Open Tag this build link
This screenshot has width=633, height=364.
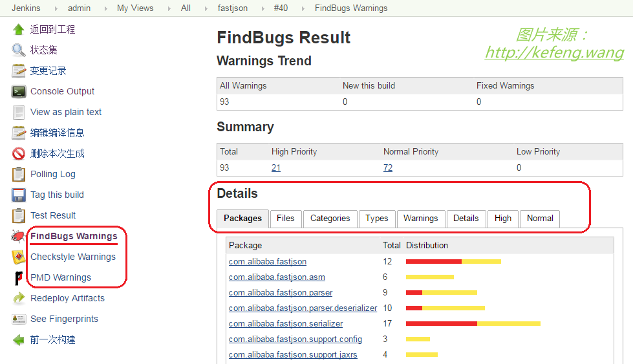click(57, 195)
